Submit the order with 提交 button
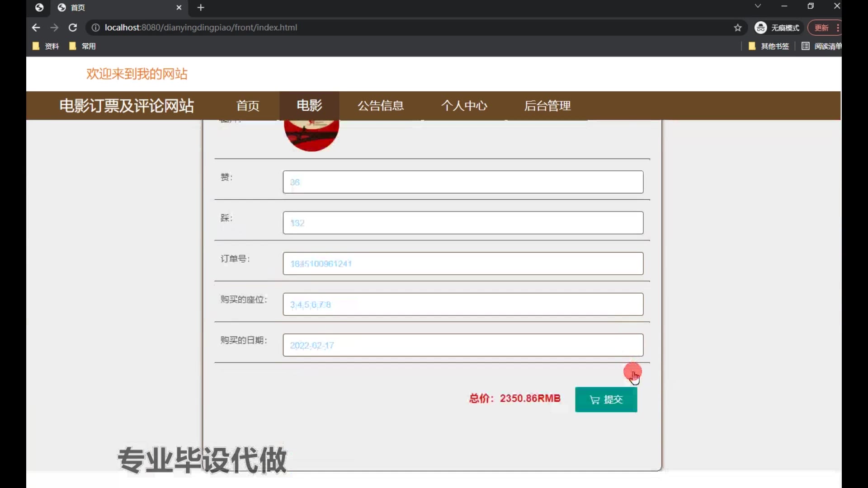 (606, 399)
